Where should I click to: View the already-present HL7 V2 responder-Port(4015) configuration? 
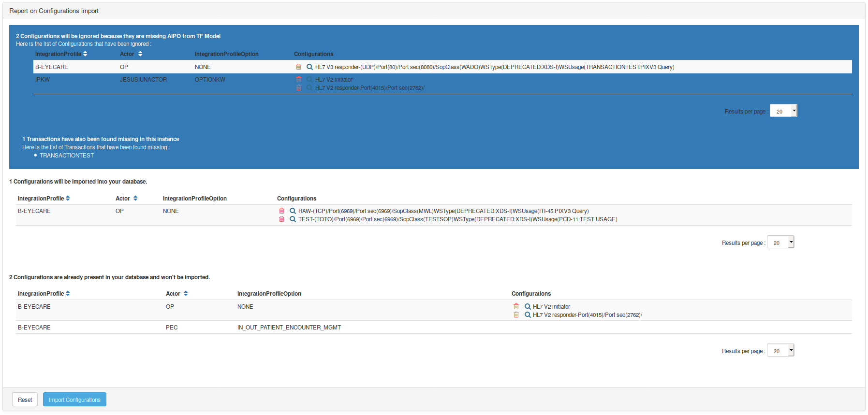tap(528, 315)
